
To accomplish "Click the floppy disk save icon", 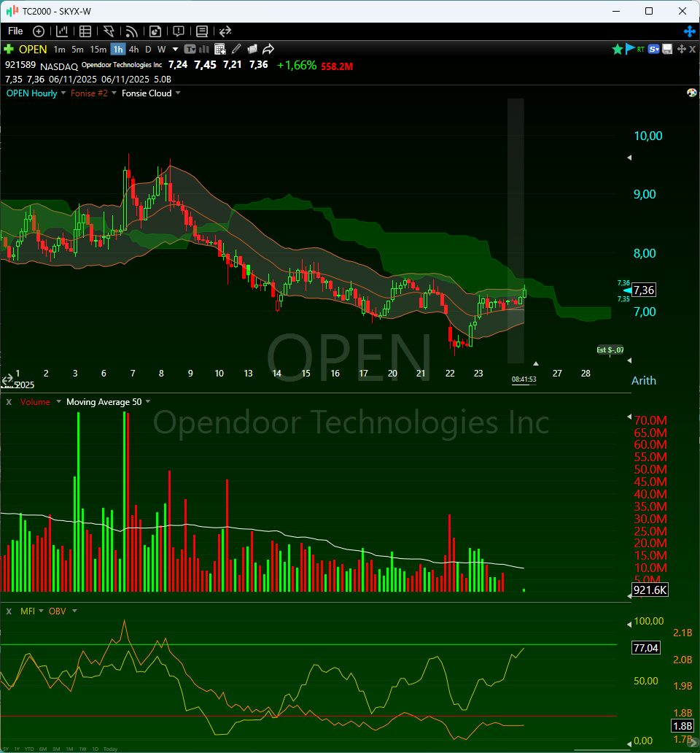I will 667,49.
